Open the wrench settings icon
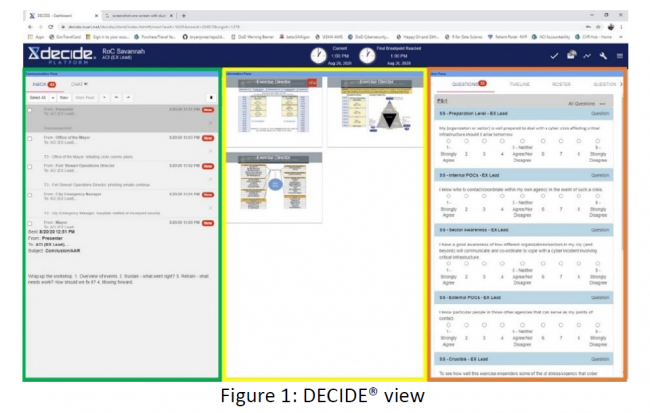Image resolution: width=650 pixels, height=413 pixels. [603, 56]
